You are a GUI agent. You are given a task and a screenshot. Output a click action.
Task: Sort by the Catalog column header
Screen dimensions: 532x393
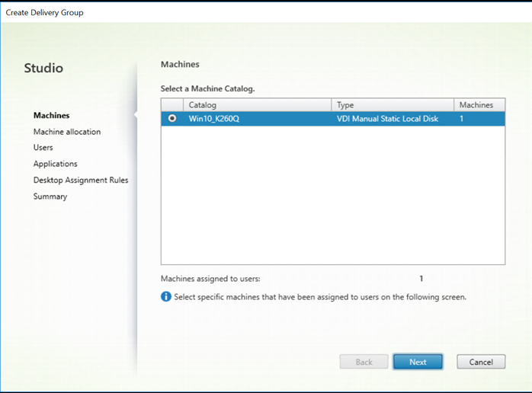coord(257,105)
